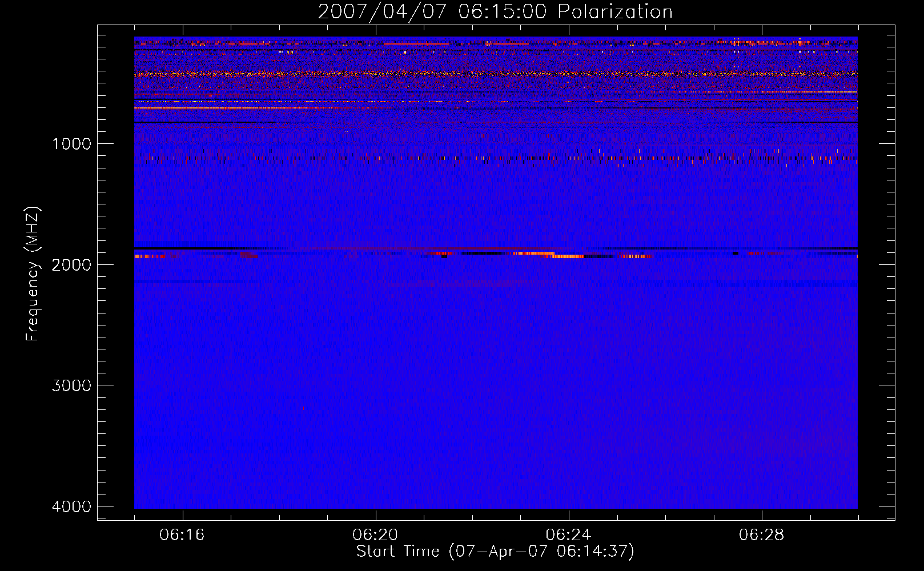Click the 06:28 time tick label
924x571 pixels.
point(761,535)
